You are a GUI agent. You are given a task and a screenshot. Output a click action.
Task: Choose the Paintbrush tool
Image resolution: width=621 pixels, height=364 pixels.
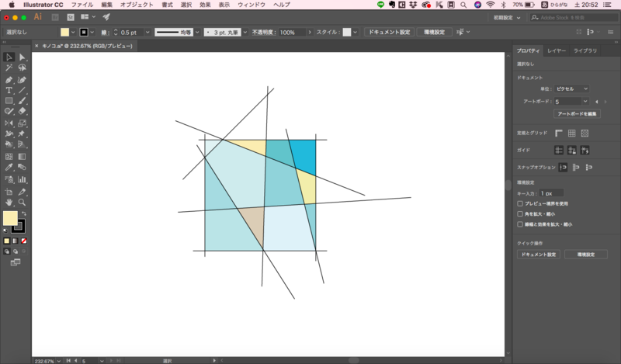(x=22, y=101)
